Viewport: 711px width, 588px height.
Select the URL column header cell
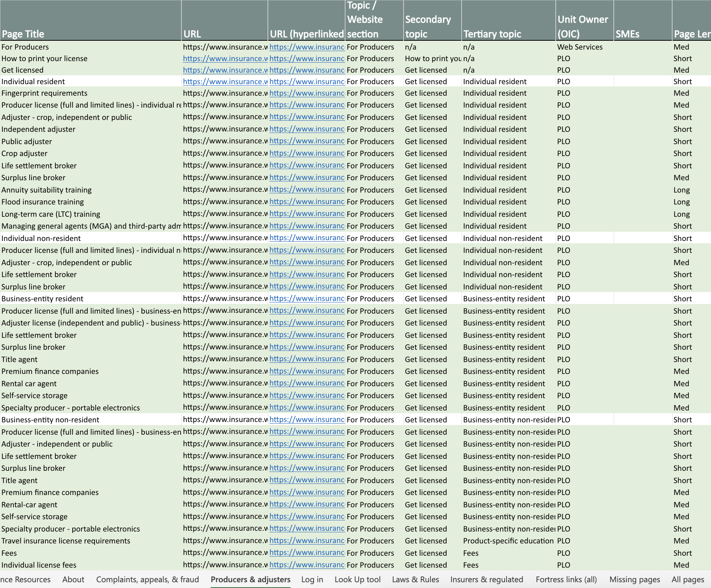224,20
